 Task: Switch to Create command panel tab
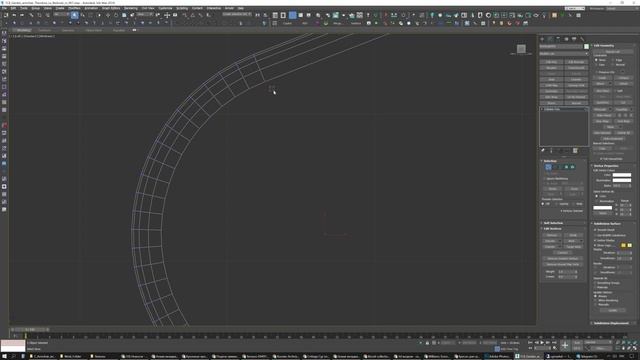pyautogui.click(x=542, y=39)
